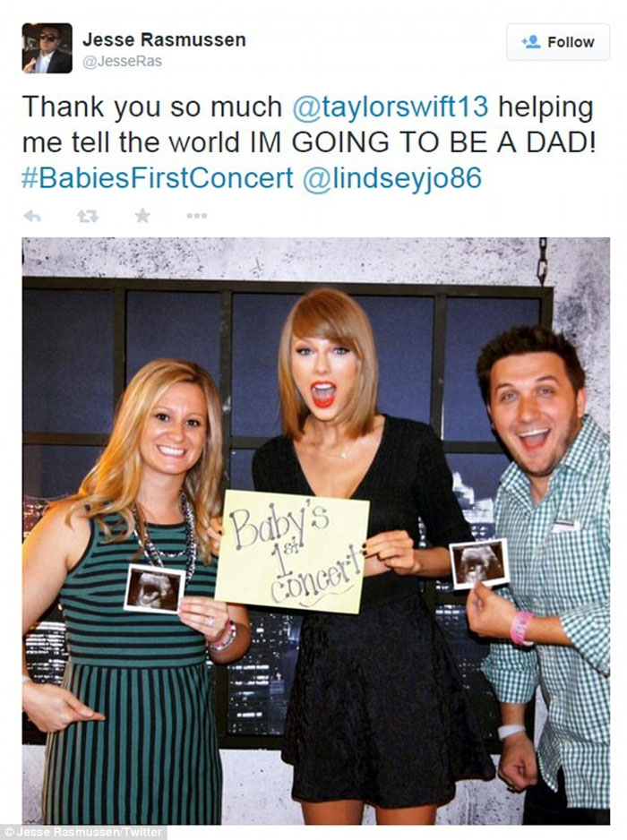
Task: Click the @JesseRas handle
Action: [122, 62]
